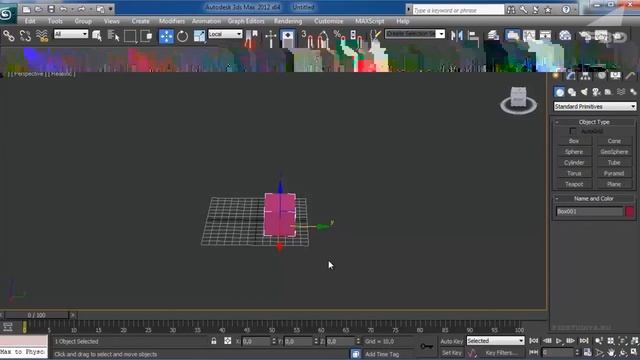Screen dimensions: 640x360
Task: Select the Lights category in Create panel
Action: [x=584, y=92]
